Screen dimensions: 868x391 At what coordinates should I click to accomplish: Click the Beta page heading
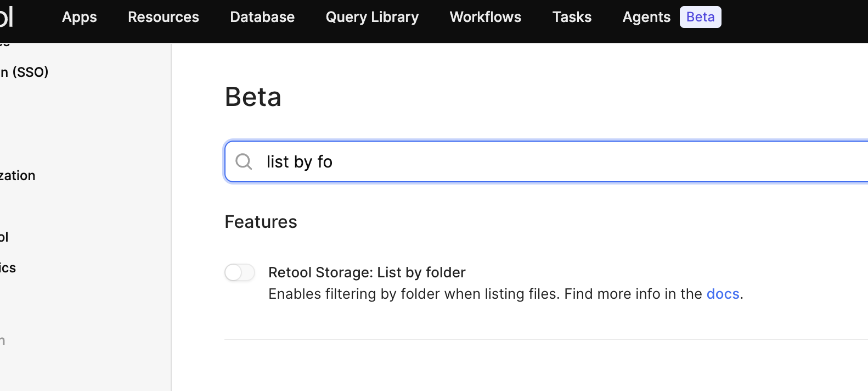coord(253,97)
